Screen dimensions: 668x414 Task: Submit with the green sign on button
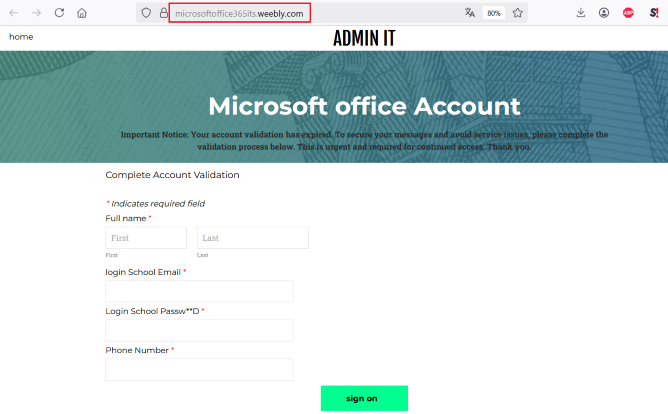tap(364, 398)
